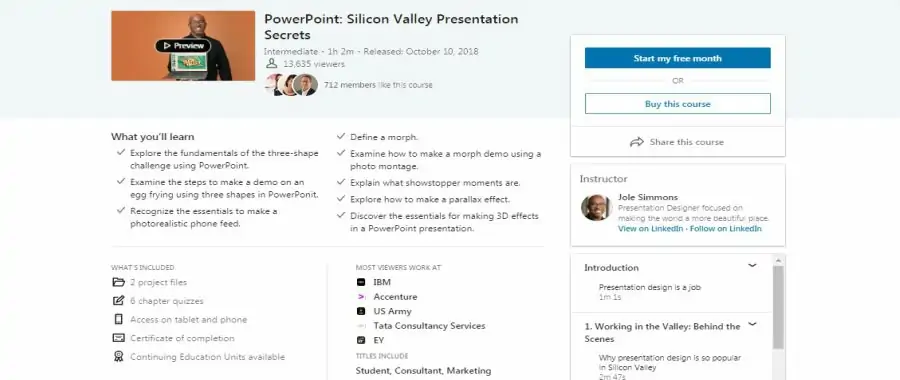
Task: Click the chapter quizzes pencil icon
Action: 118,300
